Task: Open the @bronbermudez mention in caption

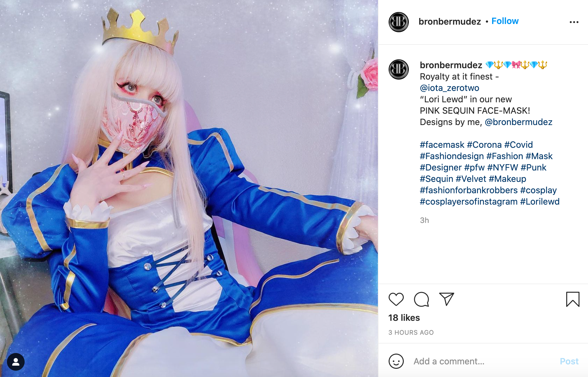Action: coord(519,122)
